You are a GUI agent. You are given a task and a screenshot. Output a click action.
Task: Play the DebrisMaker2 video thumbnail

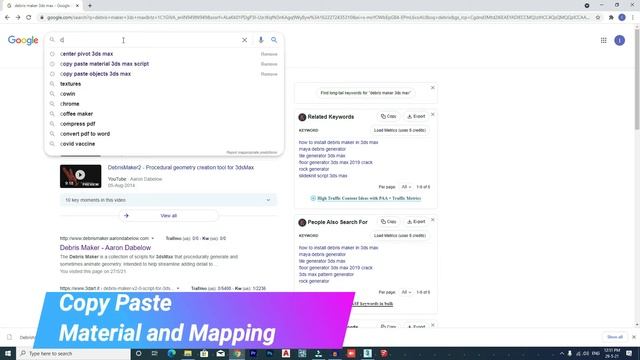click(x=80, y=176)
